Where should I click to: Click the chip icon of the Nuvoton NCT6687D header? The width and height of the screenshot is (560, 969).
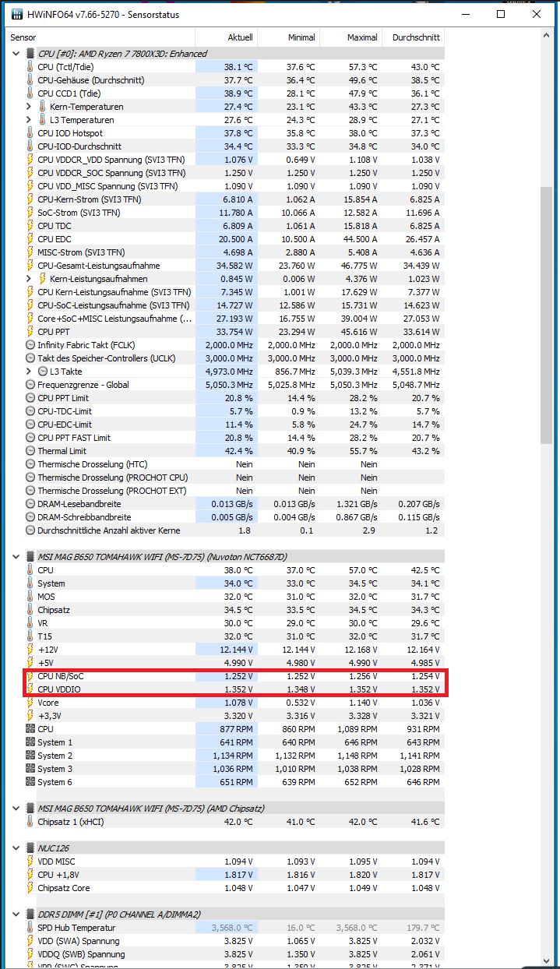pyautogui.click(x=30, y=557)
